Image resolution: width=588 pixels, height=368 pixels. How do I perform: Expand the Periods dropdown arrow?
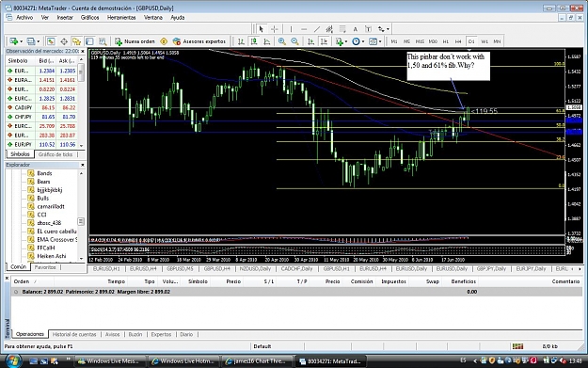(362, 41)
